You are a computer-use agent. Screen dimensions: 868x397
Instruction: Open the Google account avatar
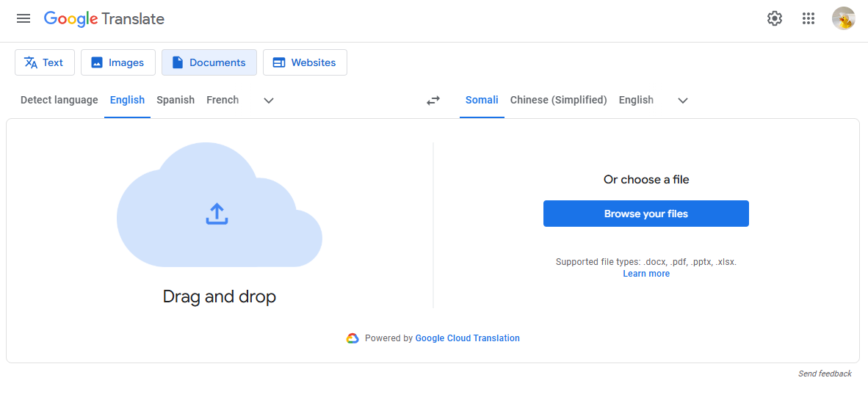point(844,19)
